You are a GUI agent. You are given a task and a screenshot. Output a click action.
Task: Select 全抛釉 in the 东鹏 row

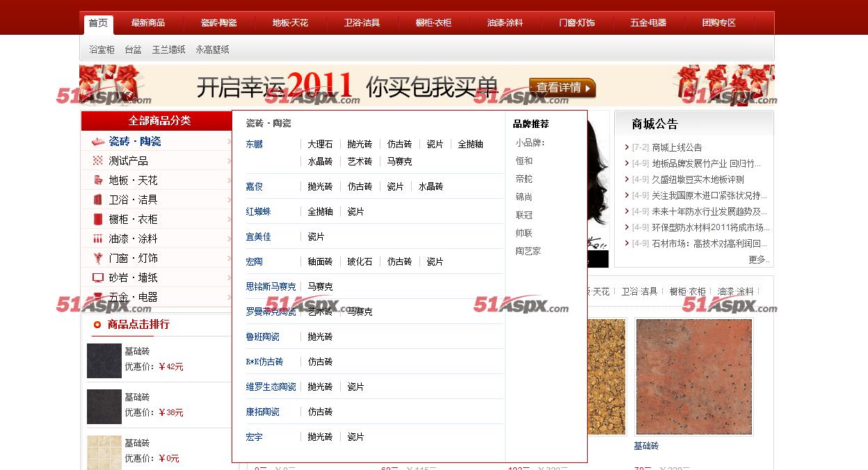(471, 144)
